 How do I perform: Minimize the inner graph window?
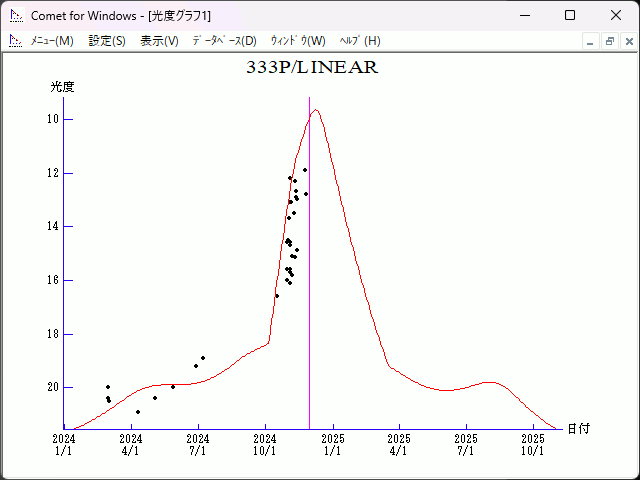point(590,41)
